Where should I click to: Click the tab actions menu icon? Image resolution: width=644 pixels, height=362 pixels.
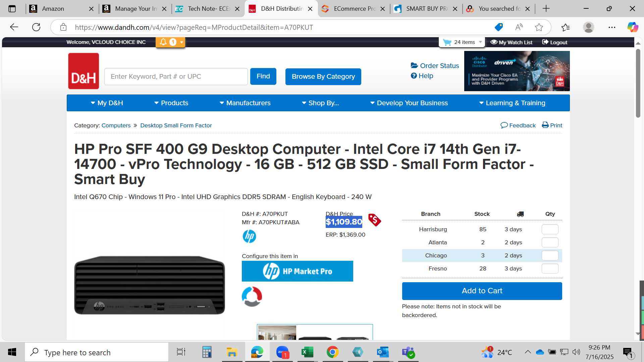(x=12, y=9)
